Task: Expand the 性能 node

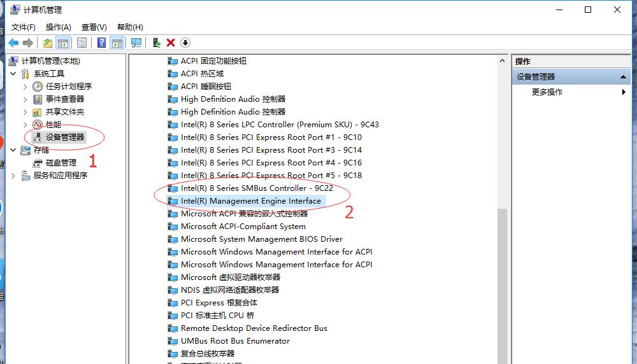Action: point(25,125)
